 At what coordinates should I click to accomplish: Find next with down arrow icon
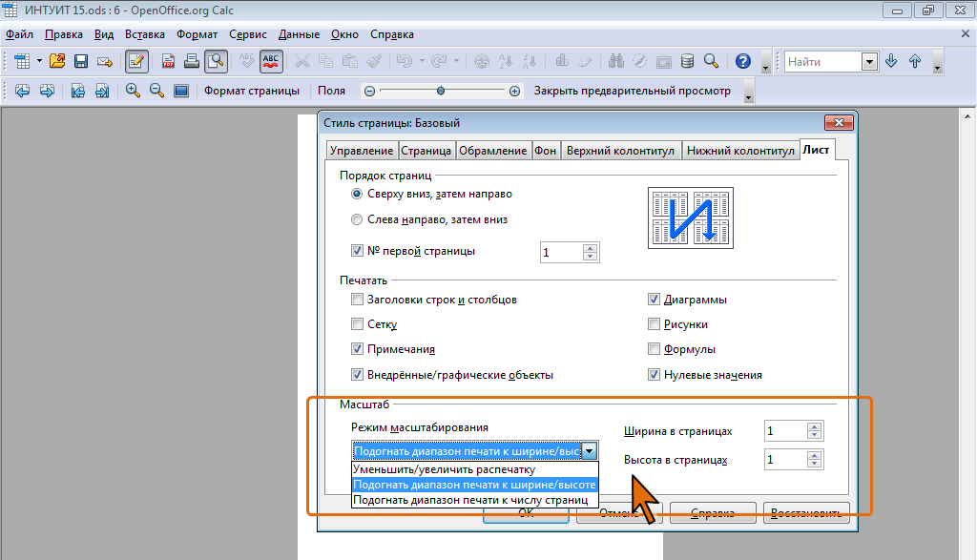point(891,61)
